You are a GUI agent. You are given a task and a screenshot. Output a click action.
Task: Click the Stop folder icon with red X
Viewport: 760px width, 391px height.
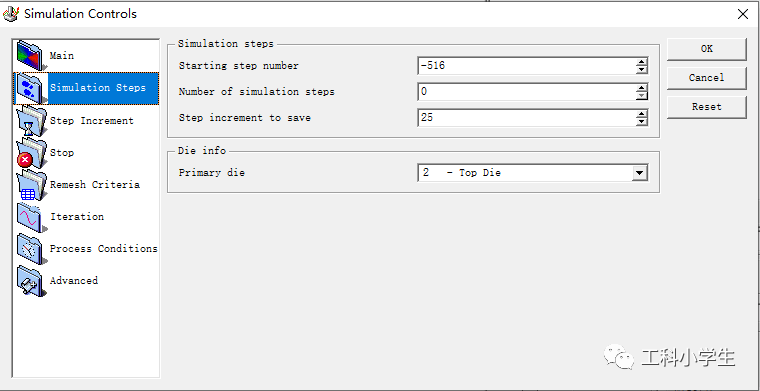(x=32, y=153)
